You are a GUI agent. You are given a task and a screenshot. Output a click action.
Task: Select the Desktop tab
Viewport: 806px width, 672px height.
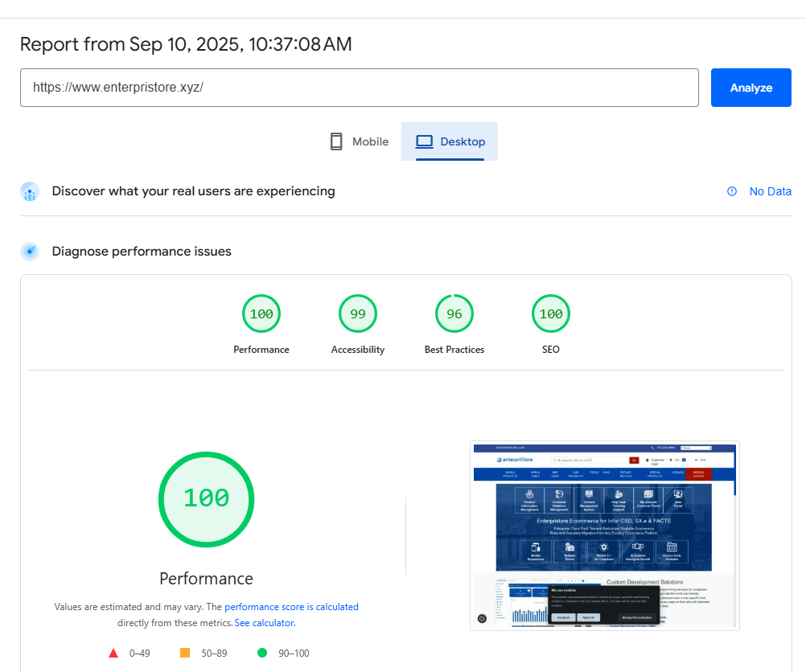450,141
